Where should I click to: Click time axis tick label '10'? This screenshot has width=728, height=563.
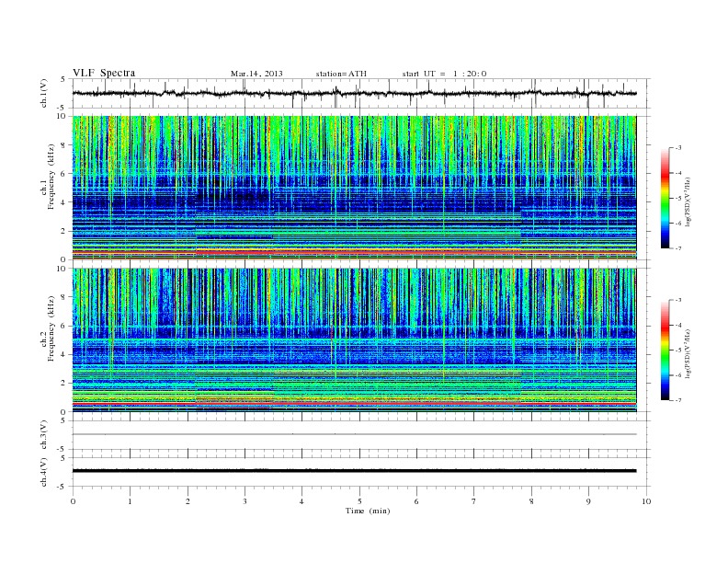646,501
